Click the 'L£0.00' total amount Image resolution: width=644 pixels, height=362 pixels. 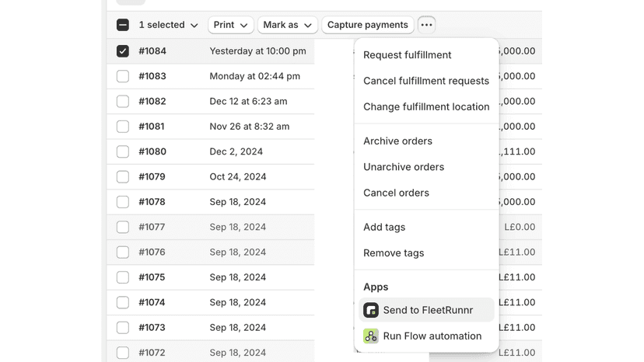[x=520, y=227]
